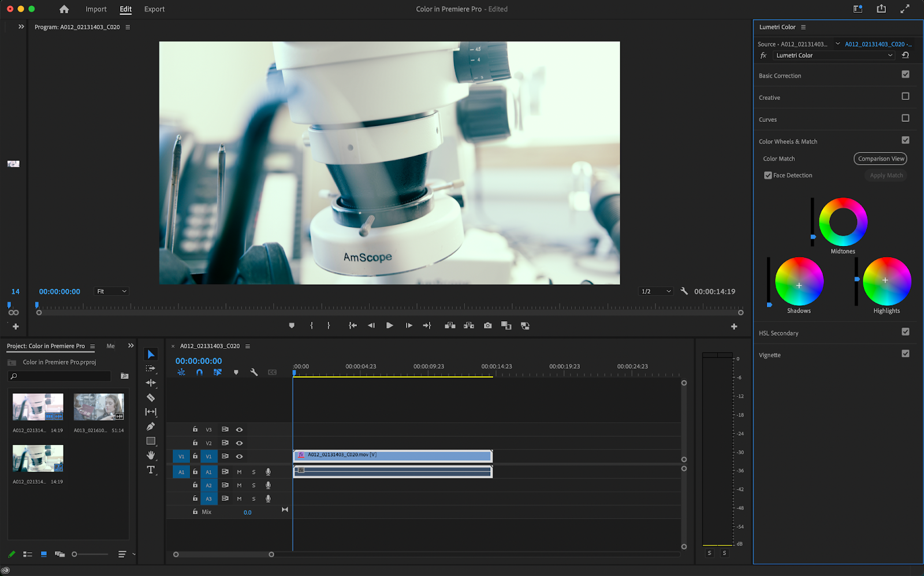
Task: Solo audio track A2
Action: (x=254, y=485)
